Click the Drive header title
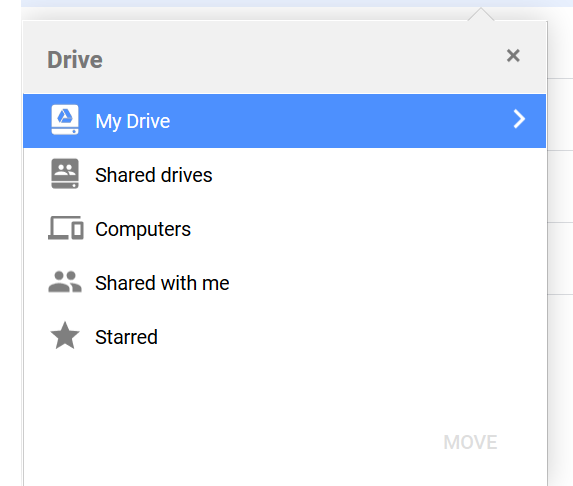 click(75, 60)
